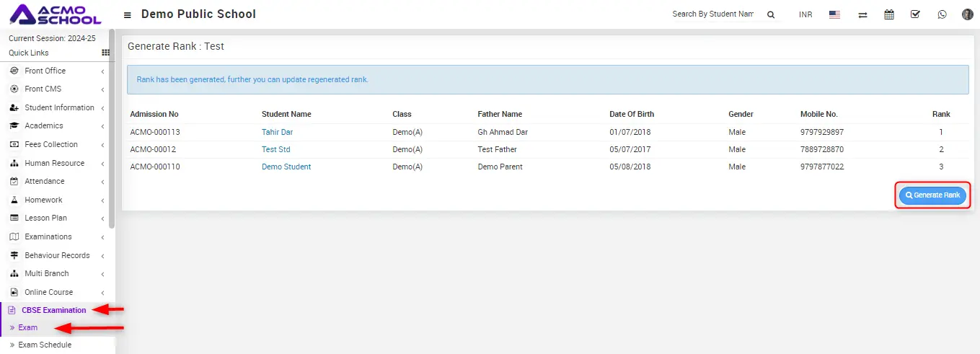
Task: Click the ACMO School logo
Action: pos(56,14)
